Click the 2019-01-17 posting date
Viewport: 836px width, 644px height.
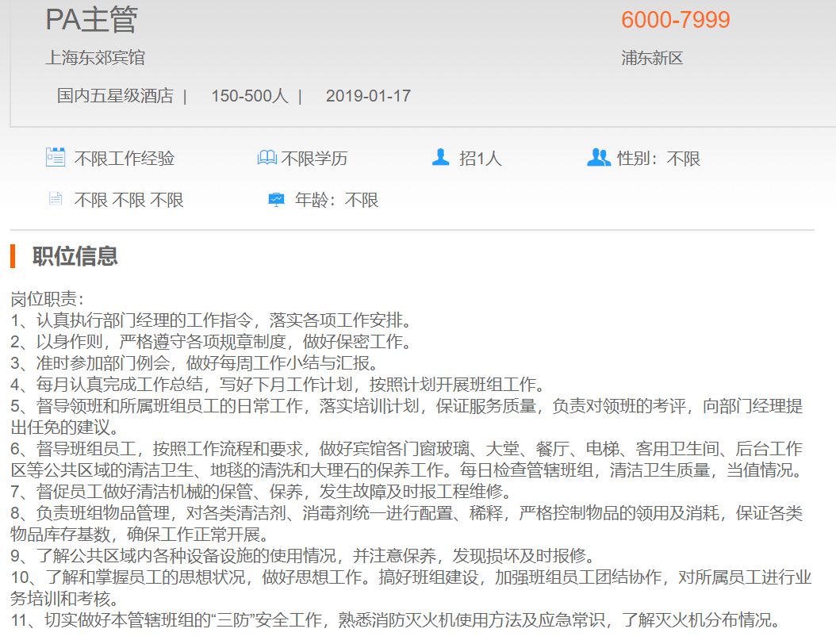coord(368,96)
